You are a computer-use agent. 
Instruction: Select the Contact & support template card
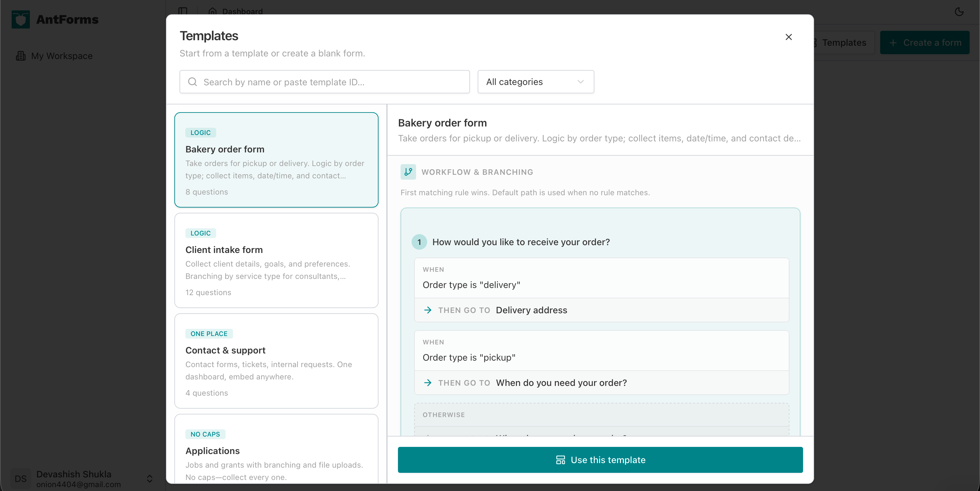tap(276, 361)
